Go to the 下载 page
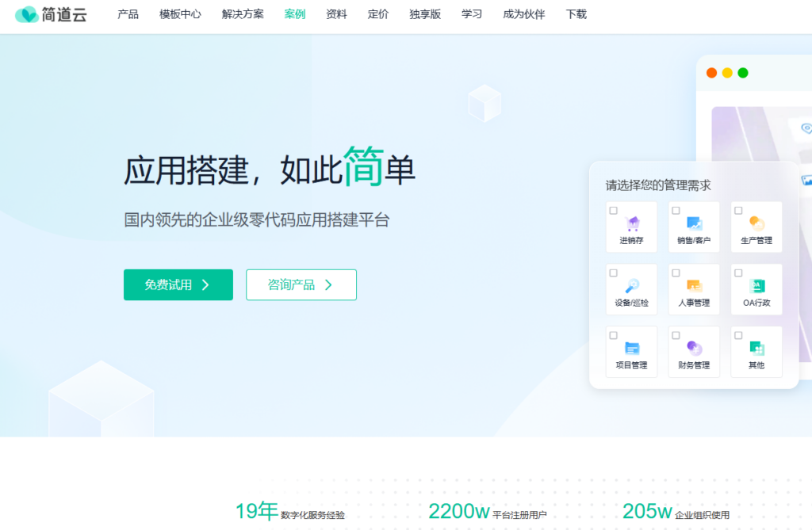Image resolution: width=812 pixels, height=530 pixels. [576, 14]
